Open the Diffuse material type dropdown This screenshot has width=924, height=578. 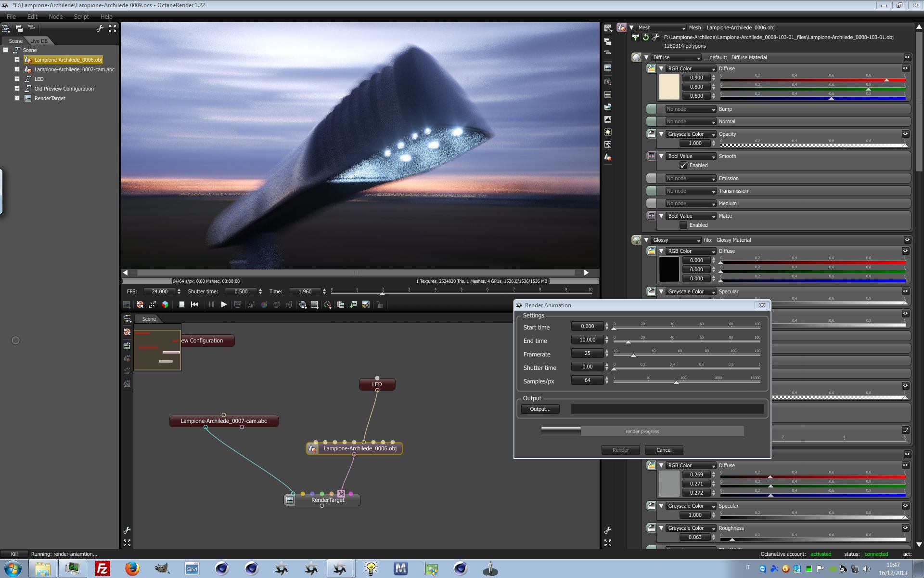[676, 57]
